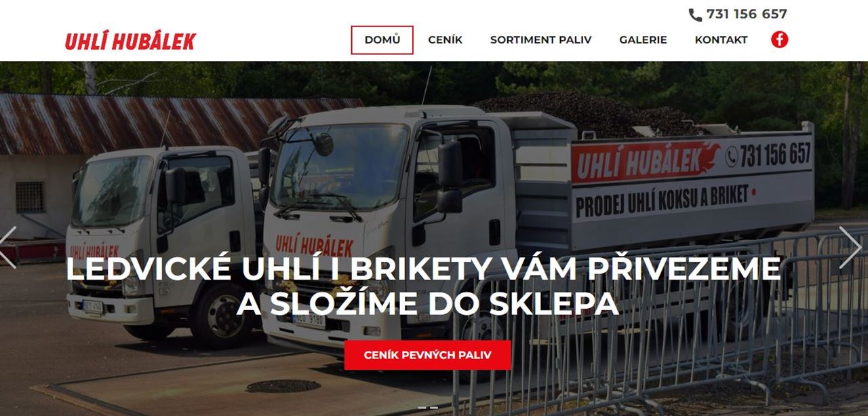Select the first carousel indicator dash

coord(422,408)
